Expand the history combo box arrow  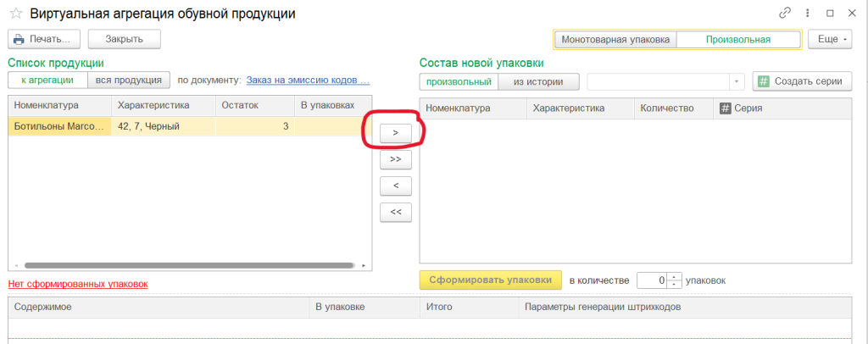pos(737,82)
